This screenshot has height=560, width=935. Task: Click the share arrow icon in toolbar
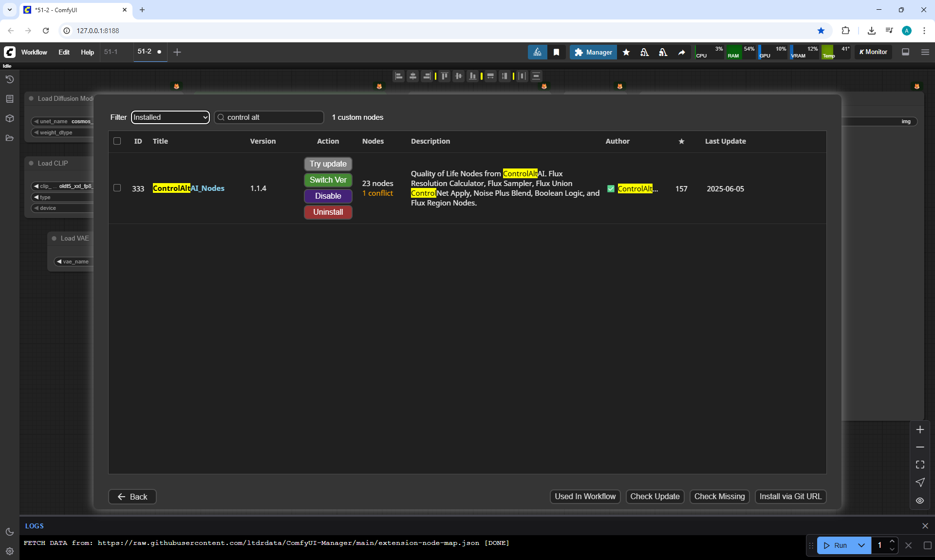pos(682,52)
